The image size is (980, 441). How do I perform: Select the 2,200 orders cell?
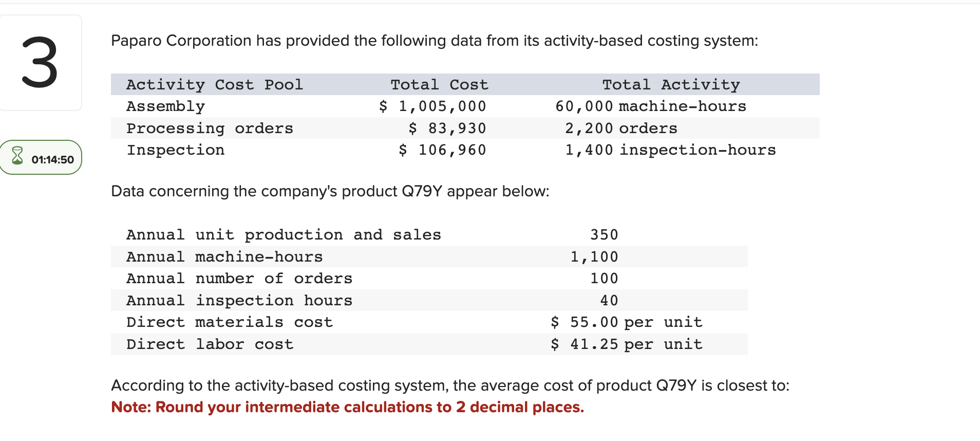coord(620,128)
